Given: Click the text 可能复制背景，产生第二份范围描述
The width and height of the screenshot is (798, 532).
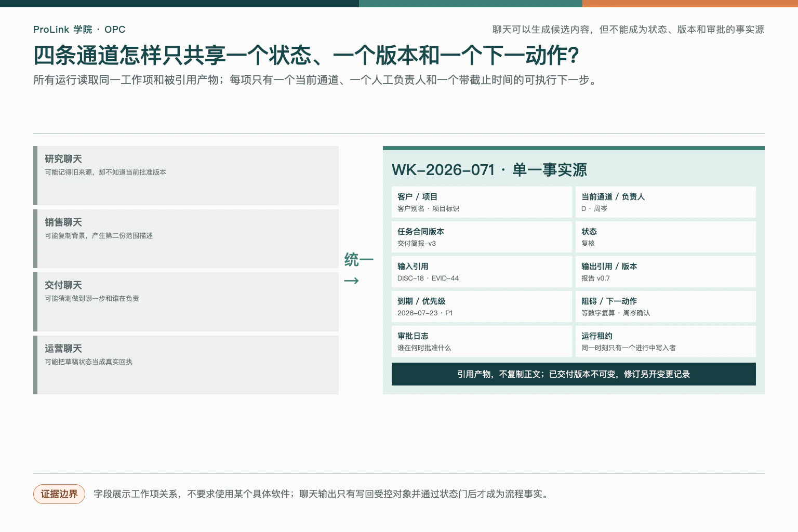Looking at the screenshot, I should 99,236.
